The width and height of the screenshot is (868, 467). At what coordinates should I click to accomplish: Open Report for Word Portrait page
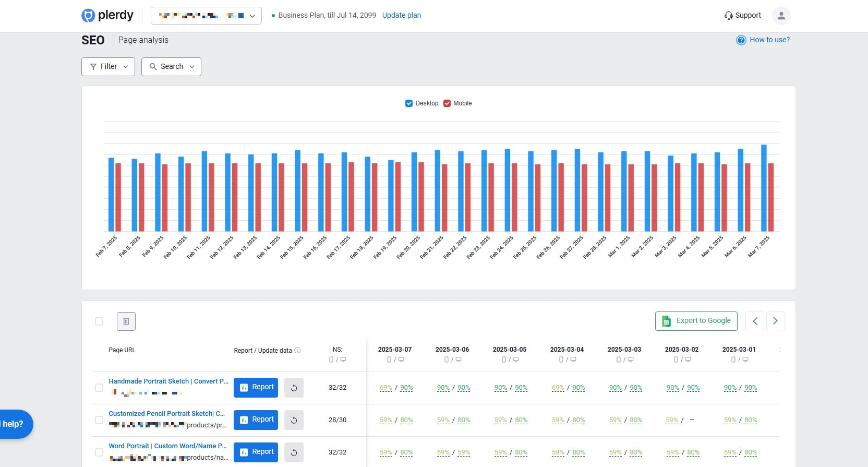pyautogui.click(x=256, y=452)
